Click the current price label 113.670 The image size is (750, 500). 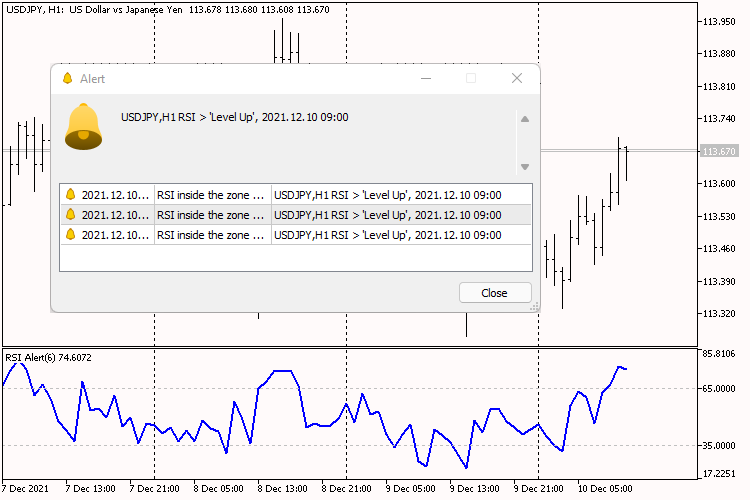tap(719, 151)
